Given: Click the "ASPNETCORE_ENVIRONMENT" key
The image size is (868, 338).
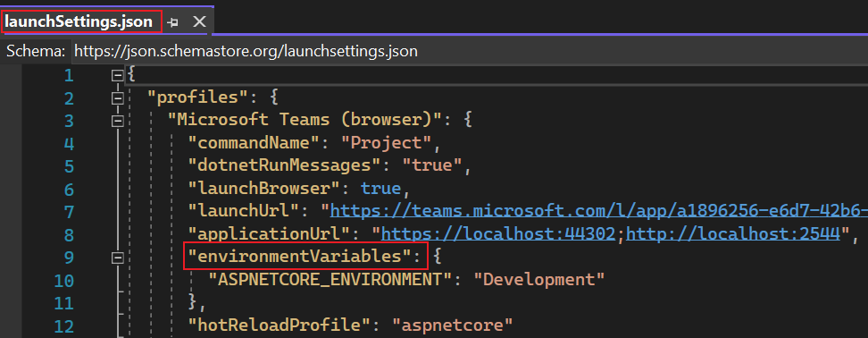Looking at the screenshot, I should coord(331,280).
